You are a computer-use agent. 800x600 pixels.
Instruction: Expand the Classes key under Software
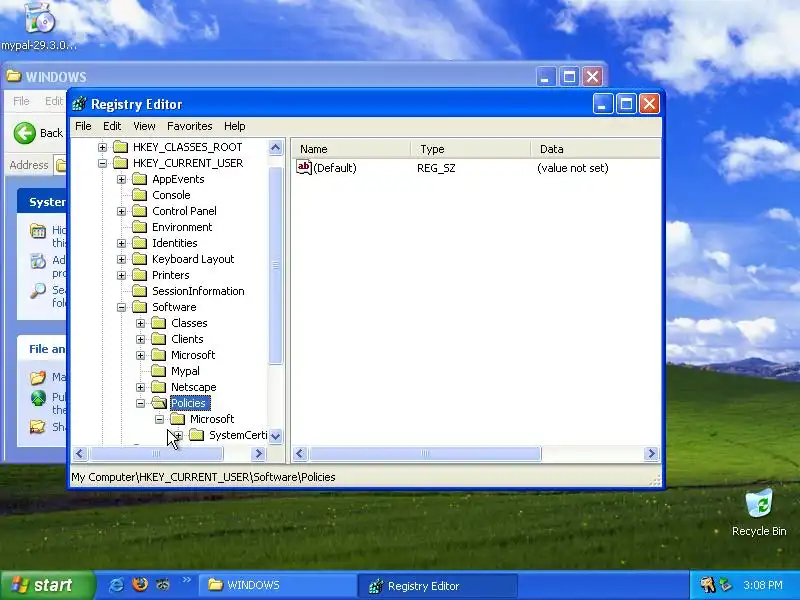coord(140,323)
